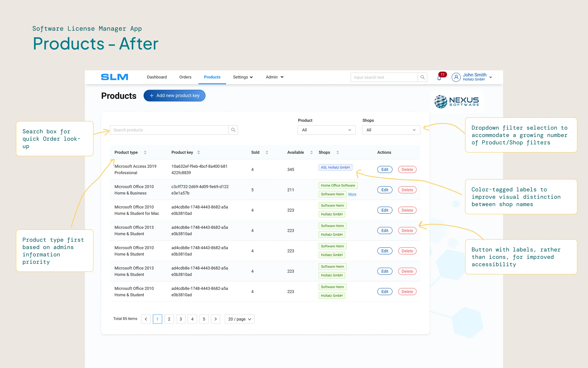Click the Nexus Software logo
This screenshot has width=588, height=368.
tap(457, 101)
